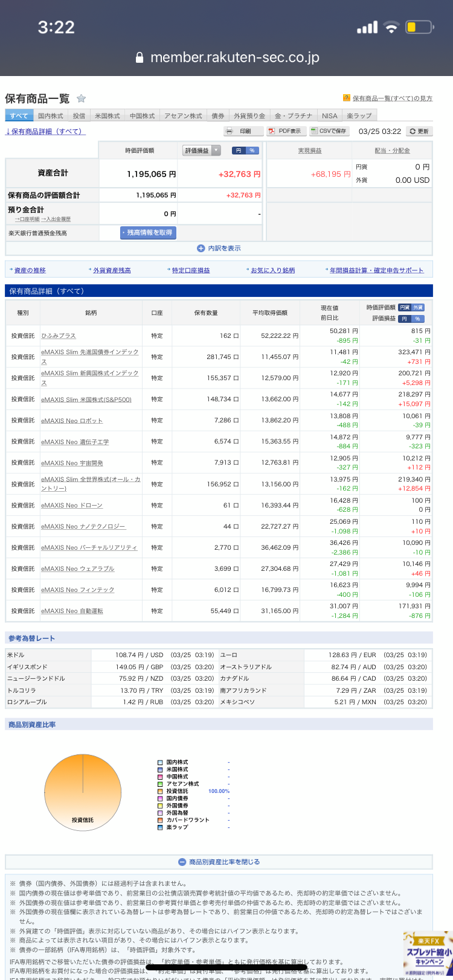Open eMAXIS Neo バーチャルリアリティ link
Image resolution: width=453 pixels, height=980 pixels.
click(89, 547)
